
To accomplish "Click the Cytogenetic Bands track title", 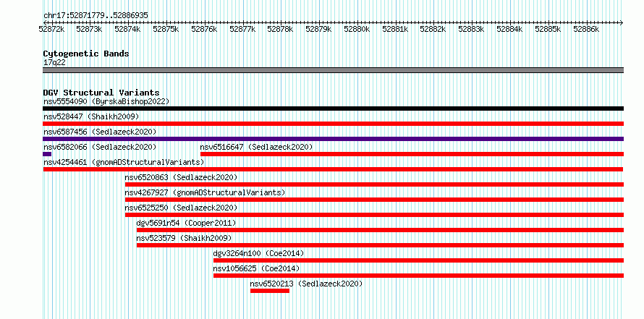I will coord(86,54).
